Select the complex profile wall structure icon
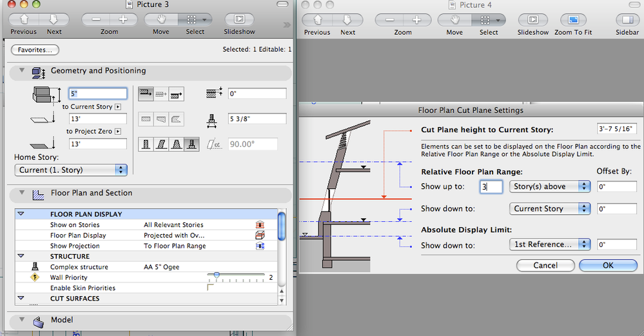Image resolution: width=644 pixels, height=336 pixels. click(191, 144)
